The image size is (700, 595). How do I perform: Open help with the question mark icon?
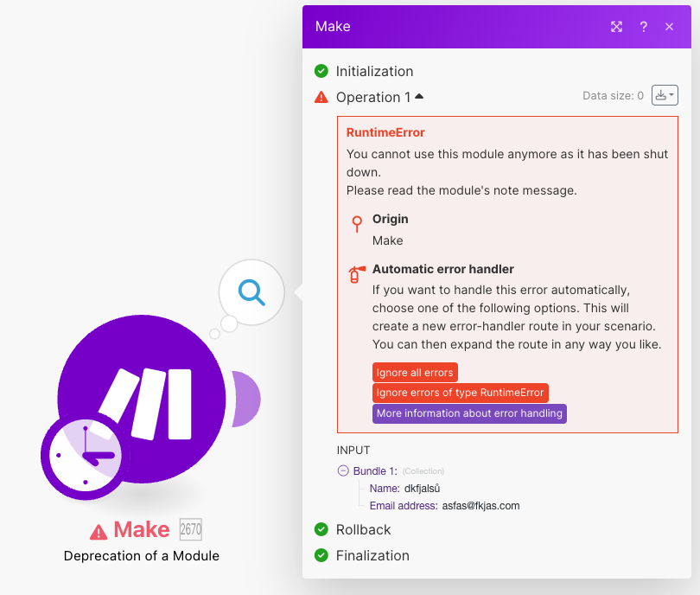[643, 27]
